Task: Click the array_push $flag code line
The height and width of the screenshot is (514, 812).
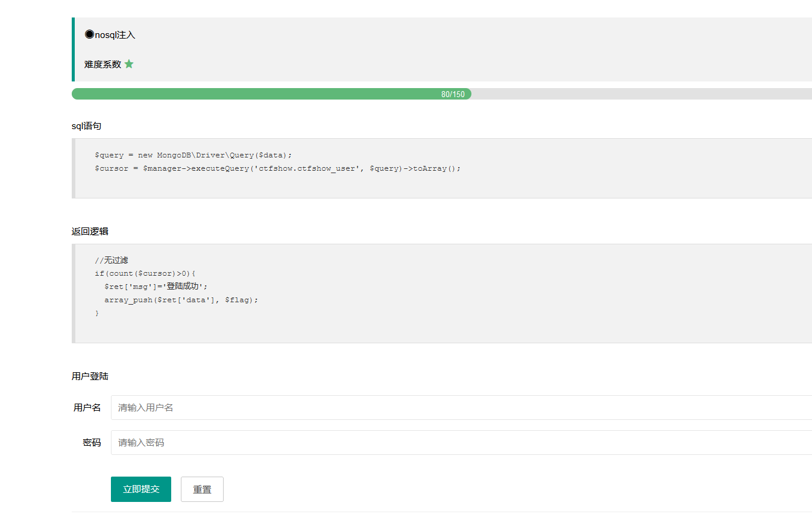Action: click(x=181, y=300)
